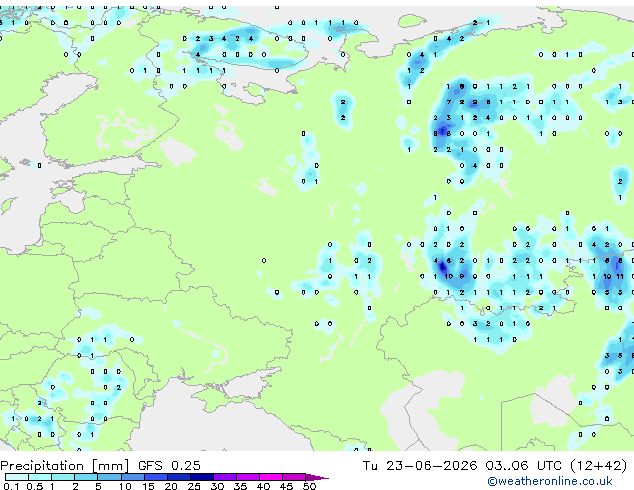Click the date 'Tu 23-06-2026' text
The image size is (634, 490).
(420, 466)
